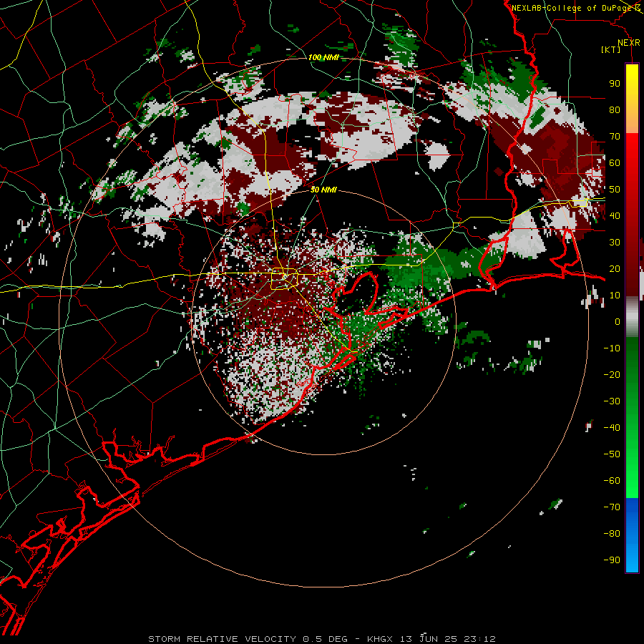
Task: Select the "-30" velocity scale label
Action: pos(612,401)
